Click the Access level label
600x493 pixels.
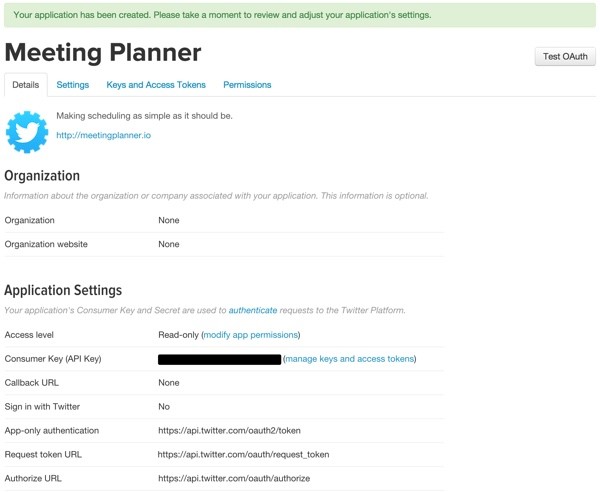click(x=29, y=335)
